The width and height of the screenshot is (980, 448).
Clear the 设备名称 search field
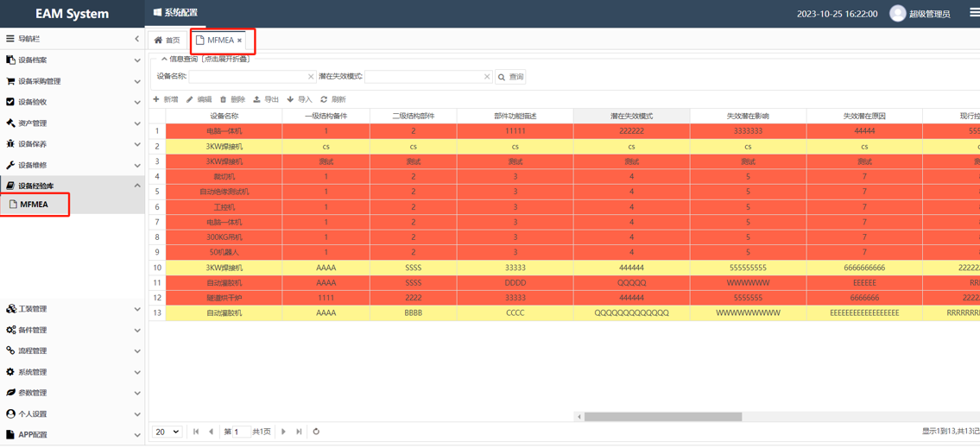311,77
